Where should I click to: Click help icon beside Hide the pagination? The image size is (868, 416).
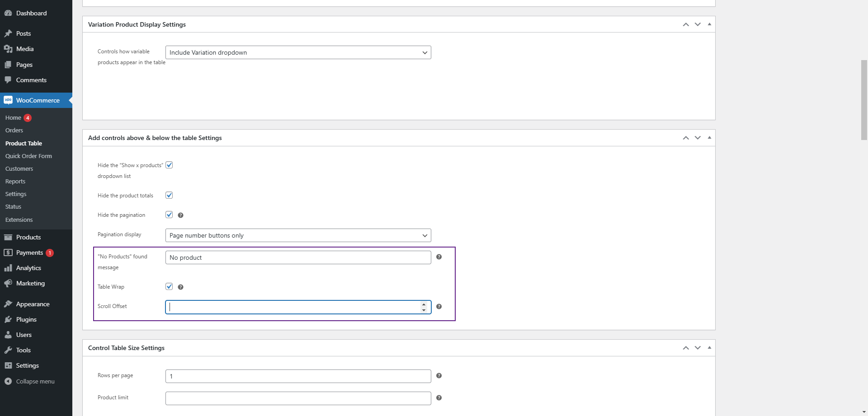click(x=180, y=215)
